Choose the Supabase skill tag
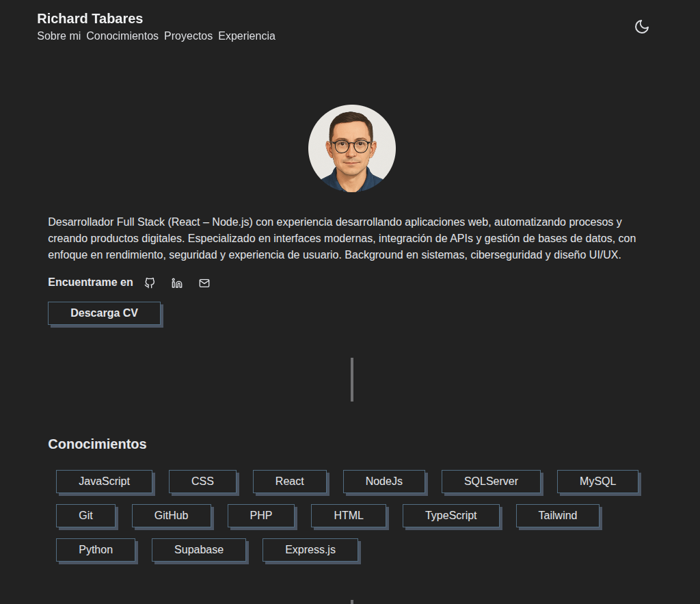The image size is (700, 604). point(199,550)
